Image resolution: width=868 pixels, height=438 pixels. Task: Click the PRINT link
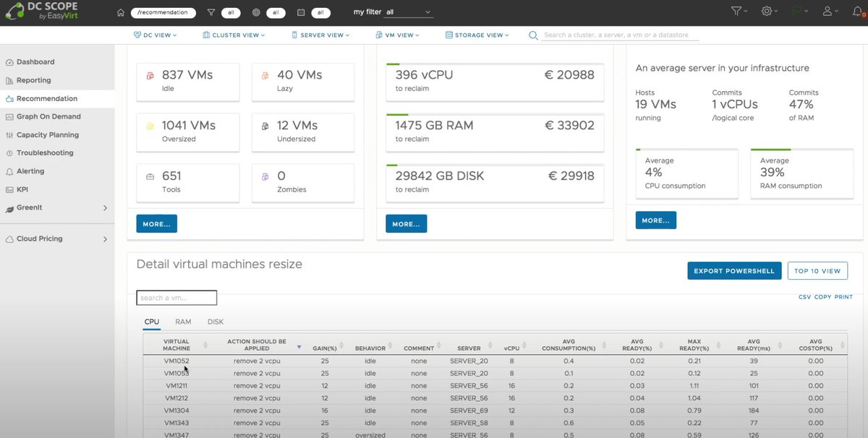[x=843, y=297]
